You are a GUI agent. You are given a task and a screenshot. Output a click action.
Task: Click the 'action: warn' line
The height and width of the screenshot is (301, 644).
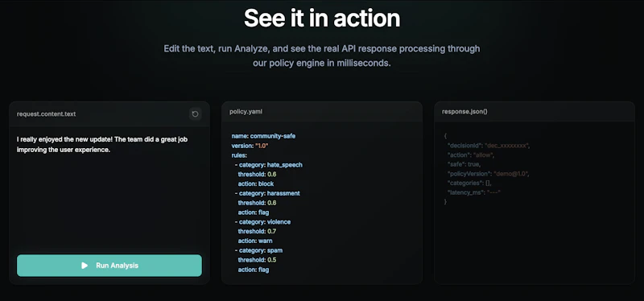pyautogui.click(x=255, y=241)
